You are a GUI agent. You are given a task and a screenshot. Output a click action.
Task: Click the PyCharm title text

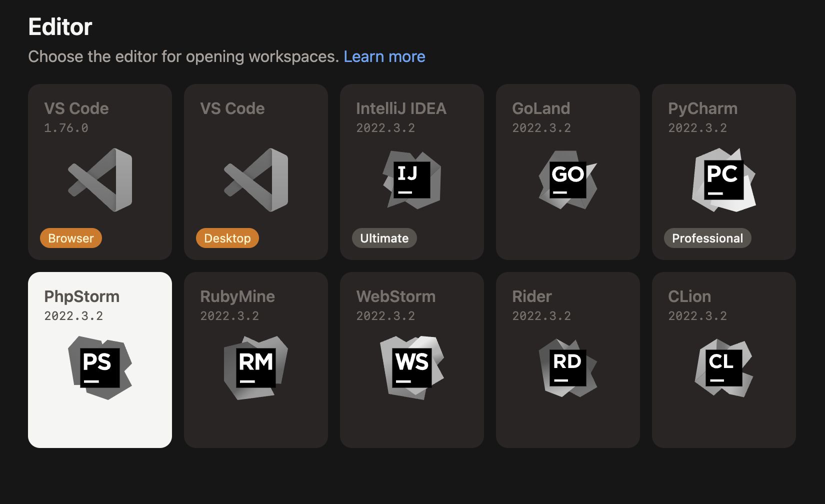click(x=703, y=108)
